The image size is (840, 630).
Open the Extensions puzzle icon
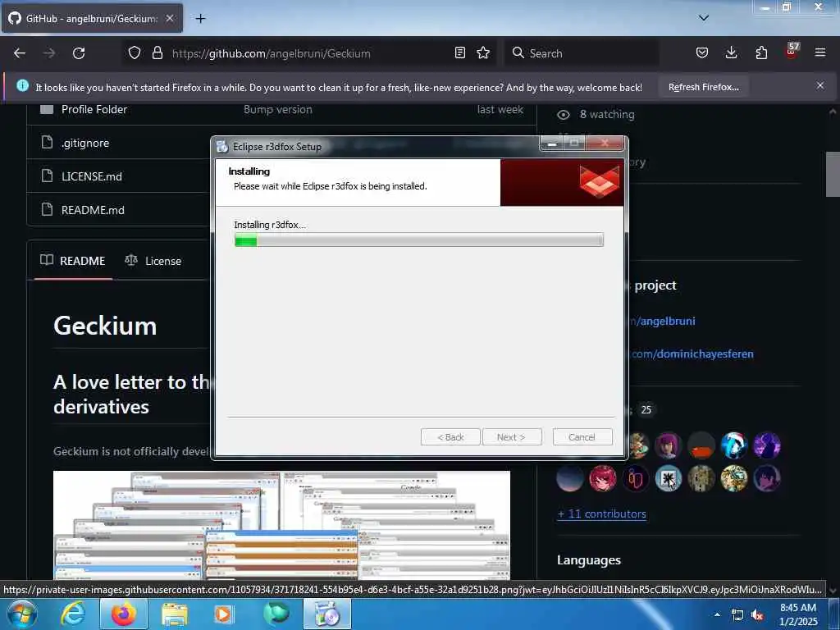[x=761, y=52]
